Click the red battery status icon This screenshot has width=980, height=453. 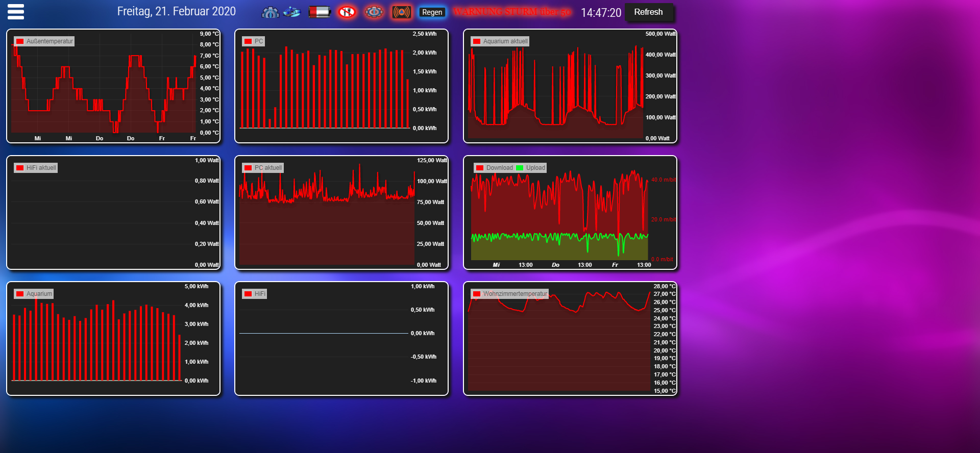click(x=320, y=12)
